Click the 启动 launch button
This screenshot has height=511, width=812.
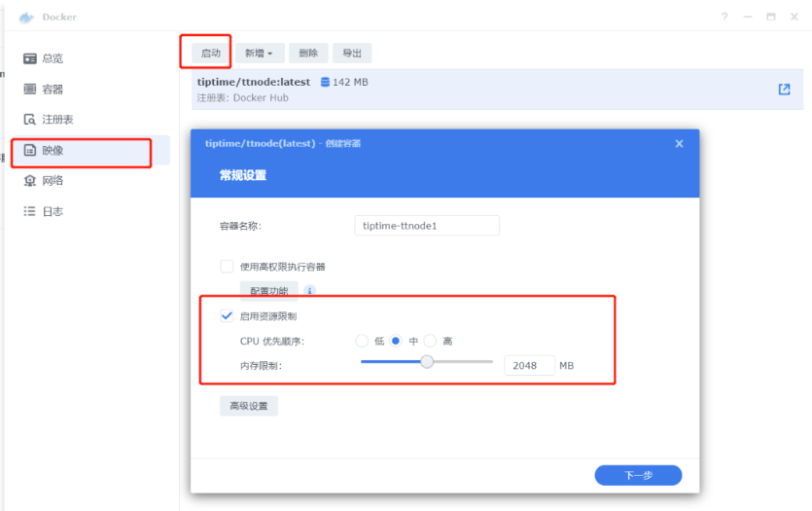click(211, 54)
